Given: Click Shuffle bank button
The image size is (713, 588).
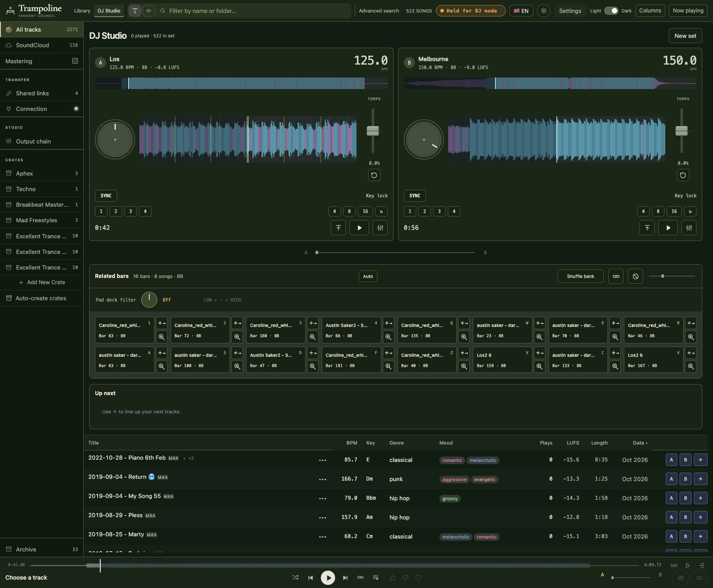Looking at the screenshot, I should pyautogui.click(x=580, y=276).
